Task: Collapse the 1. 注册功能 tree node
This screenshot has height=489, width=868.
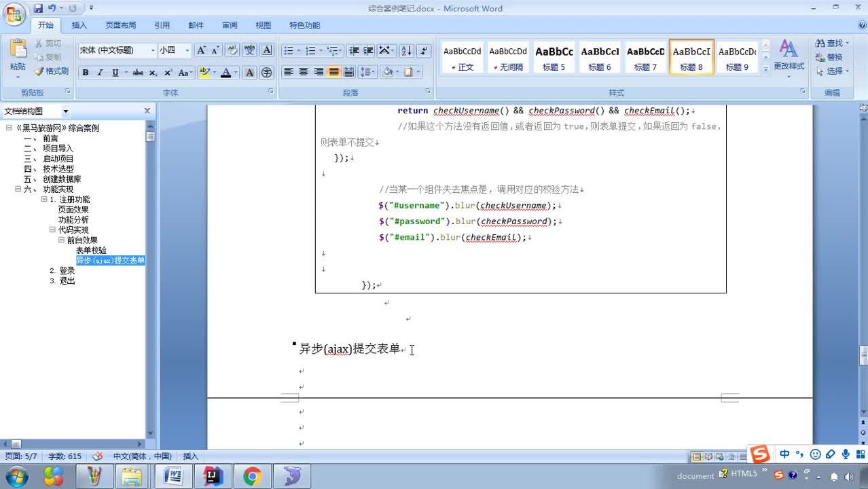Action: (x=44, y=200)
